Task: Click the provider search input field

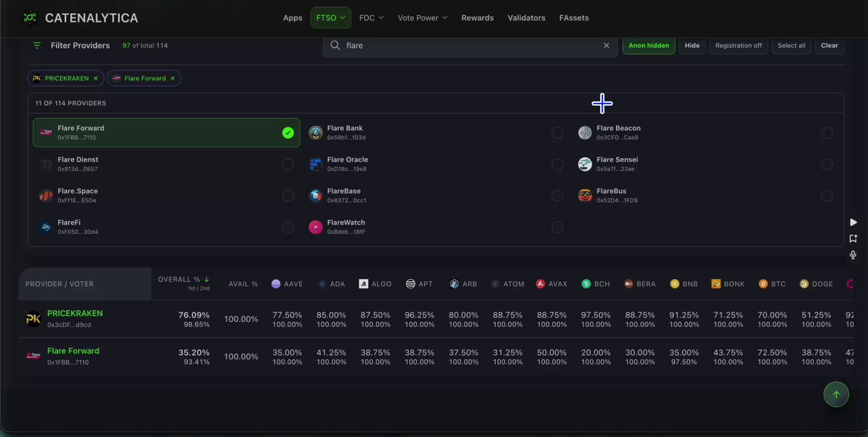Action: tap(470, 46)
